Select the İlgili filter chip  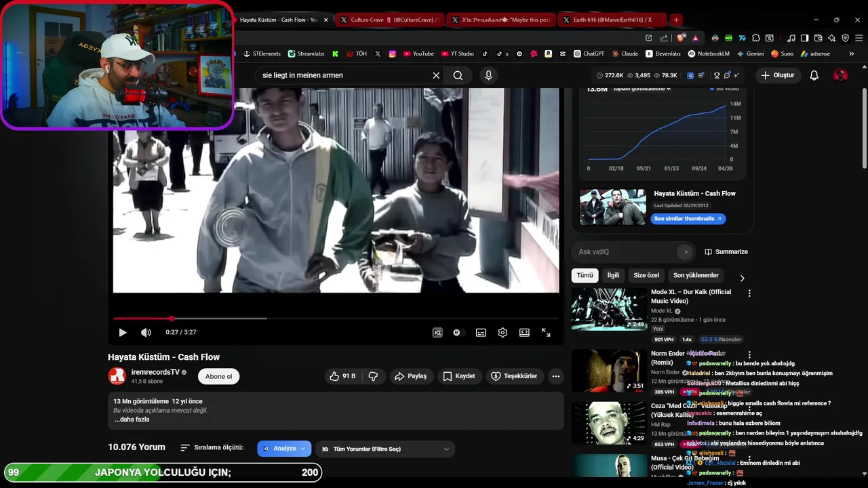coord(613,275)
